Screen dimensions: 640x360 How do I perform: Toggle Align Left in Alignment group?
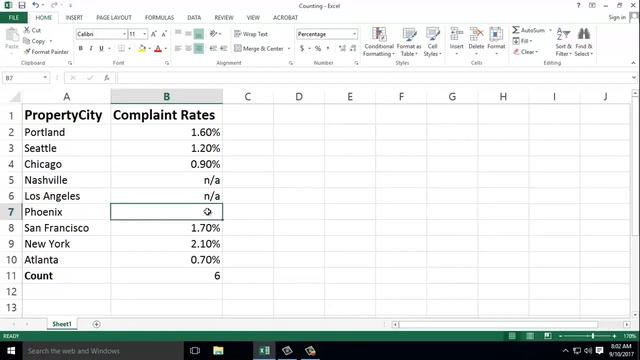point(178,49)
